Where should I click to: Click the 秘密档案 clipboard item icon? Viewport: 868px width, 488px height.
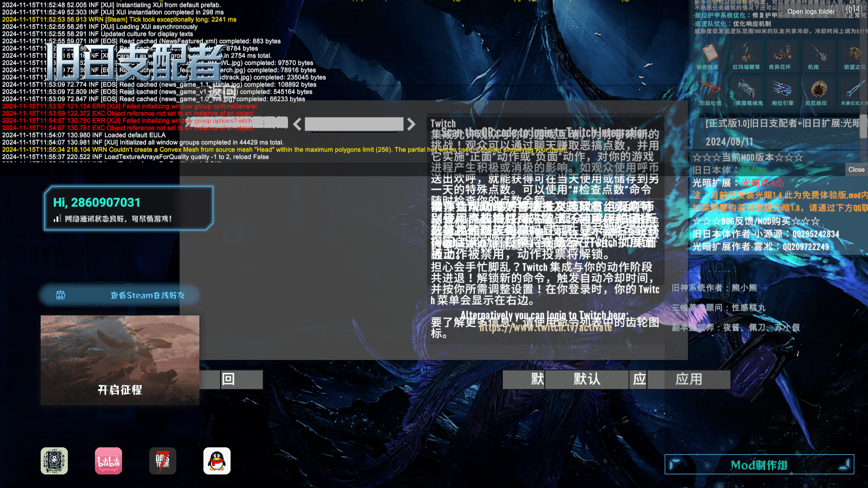pyautogui.click(x=710, y=53)
